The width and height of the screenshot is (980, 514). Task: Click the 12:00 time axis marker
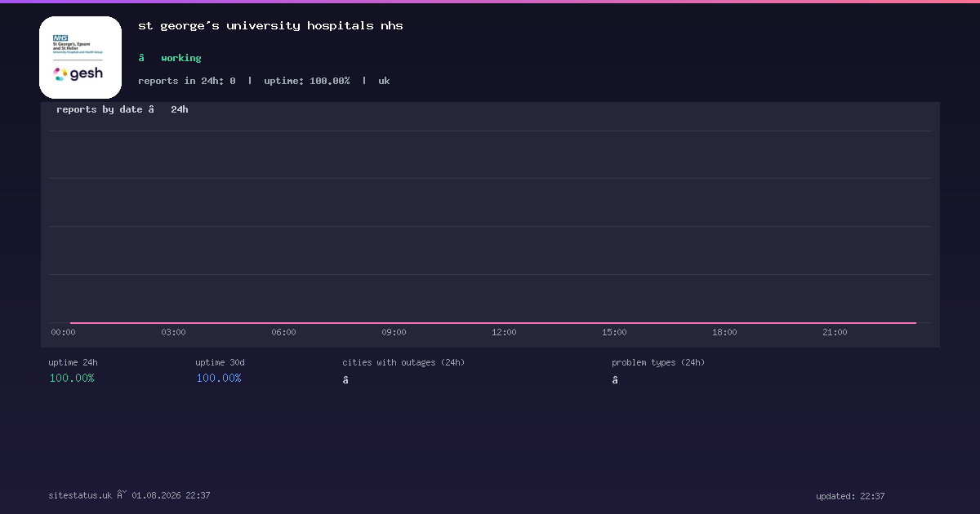point(504,332)
